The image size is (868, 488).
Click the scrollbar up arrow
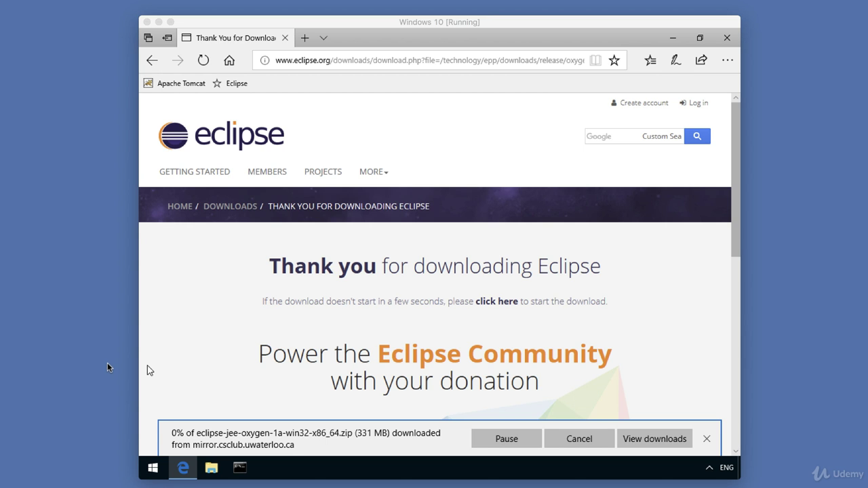(736, 98)
